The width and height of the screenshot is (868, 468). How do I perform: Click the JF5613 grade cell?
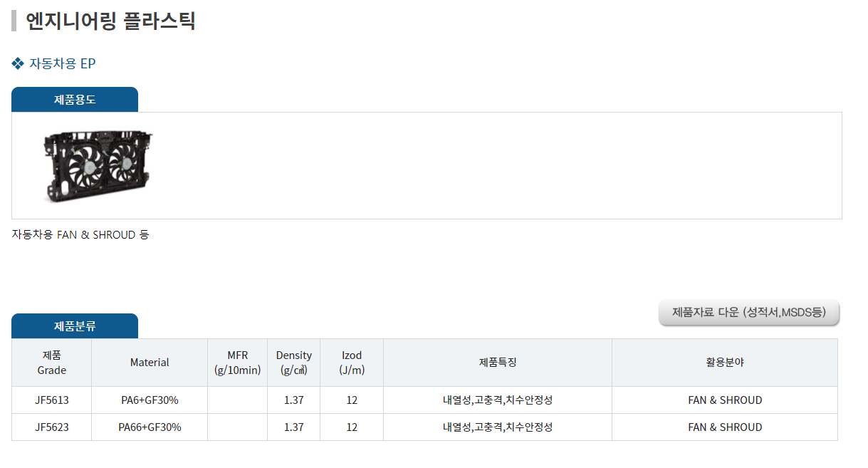click(x=52, y=400)
